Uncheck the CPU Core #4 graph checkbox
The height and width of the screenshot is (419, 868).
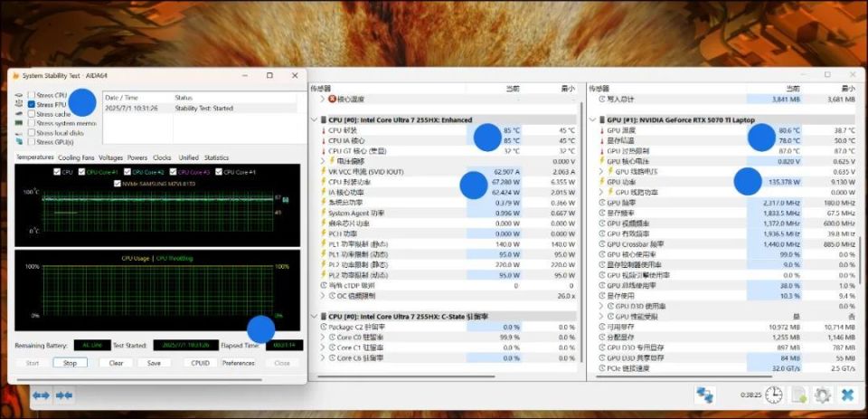(219, 172)
